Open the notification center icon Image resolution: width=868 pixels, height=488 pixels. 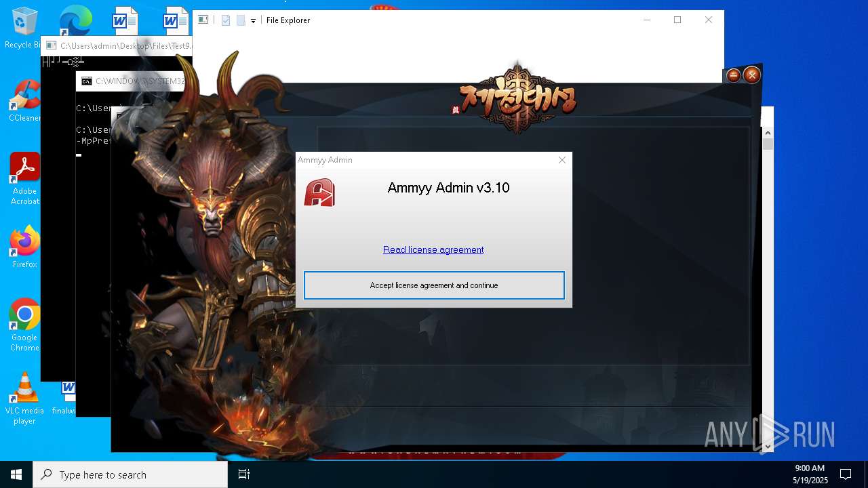[846, 474]
